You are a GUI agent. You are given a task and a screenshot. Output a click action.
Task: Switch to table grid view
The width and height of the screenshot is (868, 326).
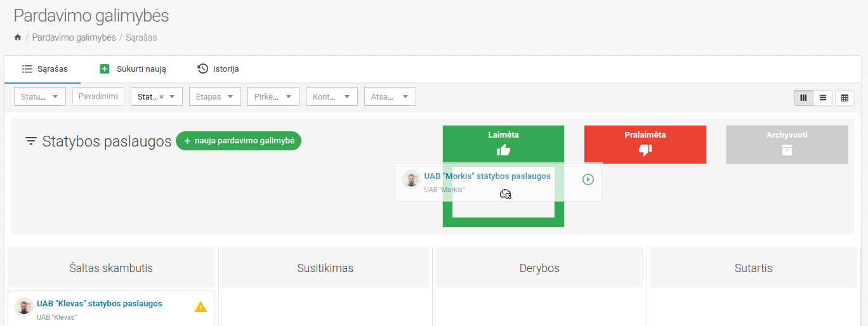click(845, 98)
